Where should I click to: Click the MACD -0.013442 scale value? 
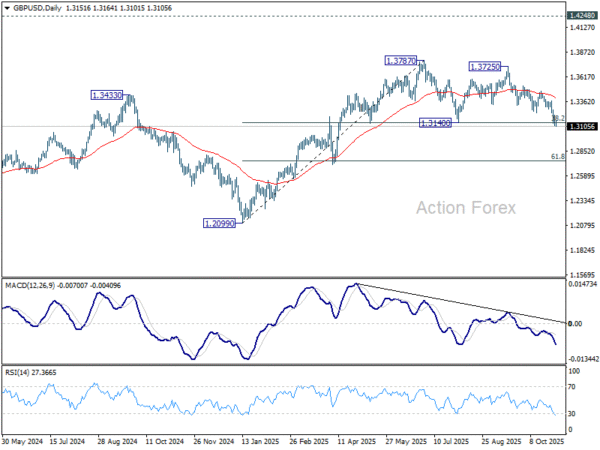coord(583,359)
